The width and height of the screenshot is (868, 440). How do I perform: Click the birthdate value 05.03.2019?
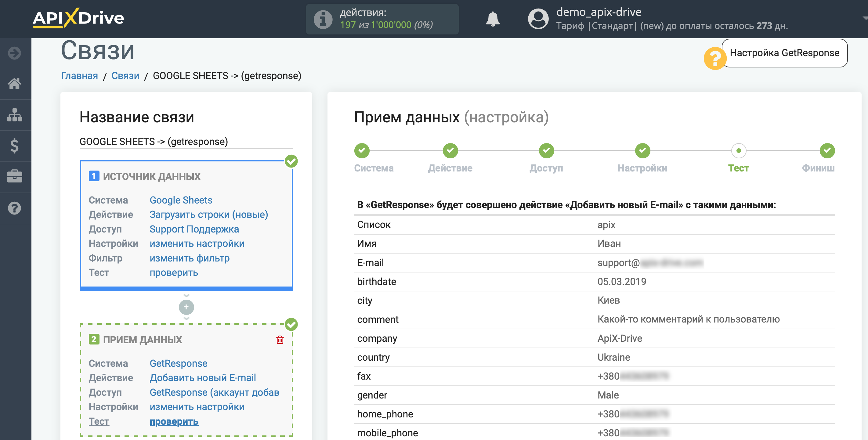pyautogui.click(x=622, y=281)
